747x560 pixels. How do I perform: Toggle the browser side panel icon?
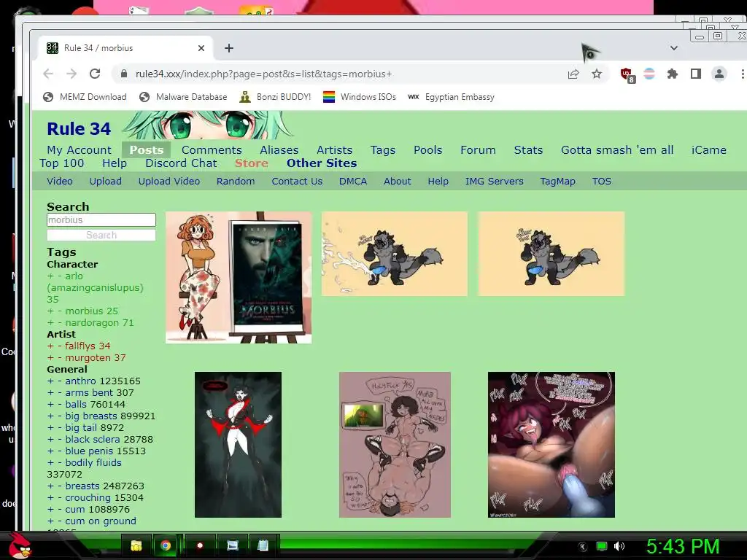point(695,74)
